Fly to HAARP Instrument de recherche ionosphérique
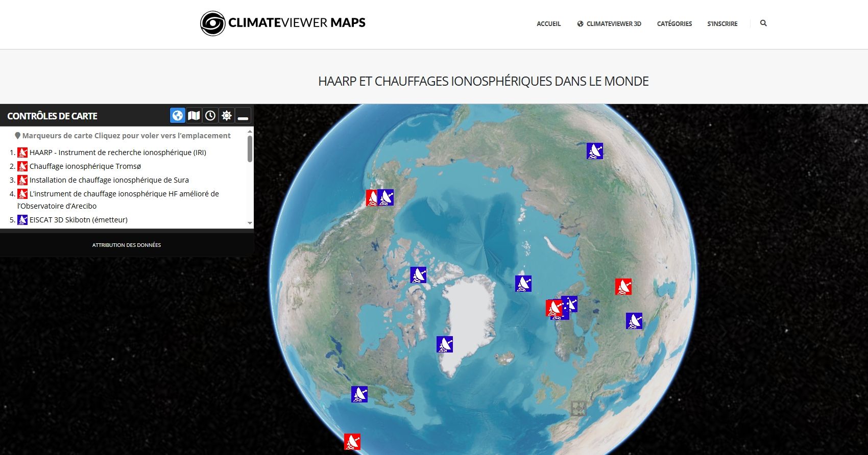Image resolution: width=868 pixels, height=455 pixels. tap(117, 153)
